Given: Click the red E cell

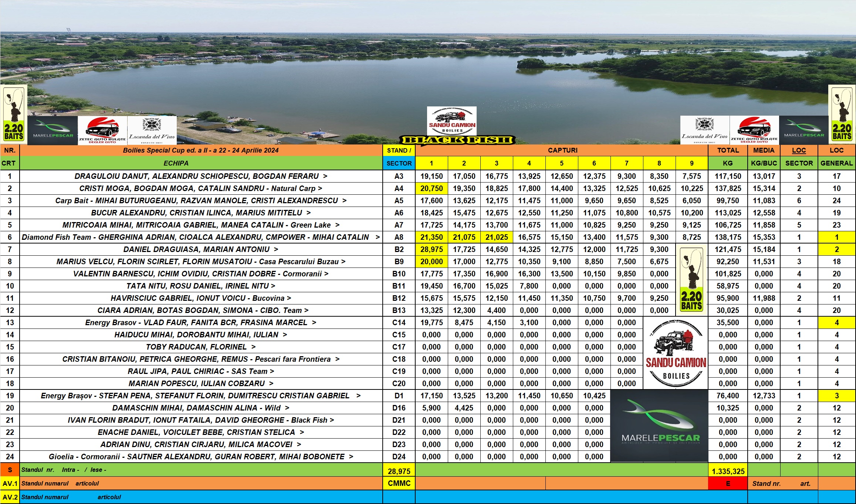Looking at the screenshot, I should click(x=728, y=483).
